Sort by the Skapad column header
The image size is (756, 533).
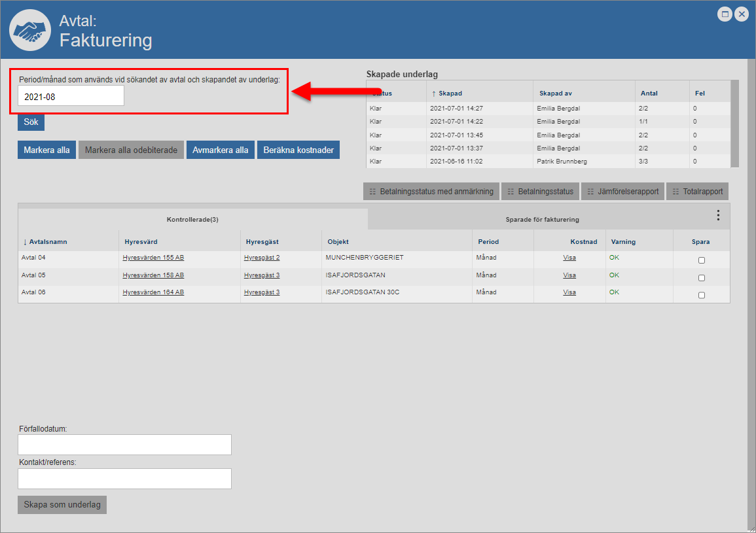coord(450,94)
